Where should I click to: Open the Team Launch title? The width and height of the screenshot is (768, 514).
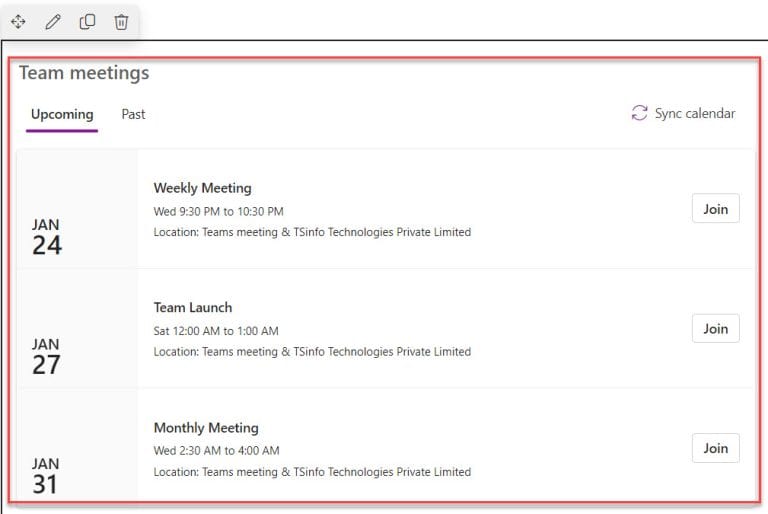click(193, 308)
